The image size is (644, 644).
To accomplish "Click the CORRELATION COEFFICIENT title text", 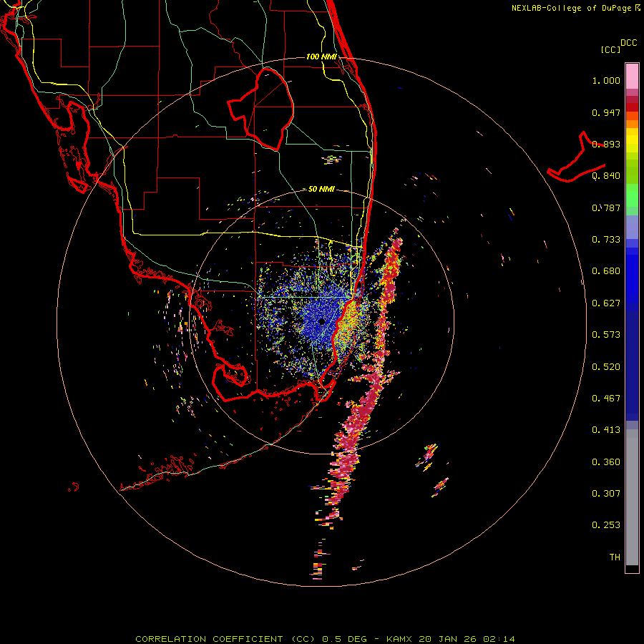I will tap(208, 639).
